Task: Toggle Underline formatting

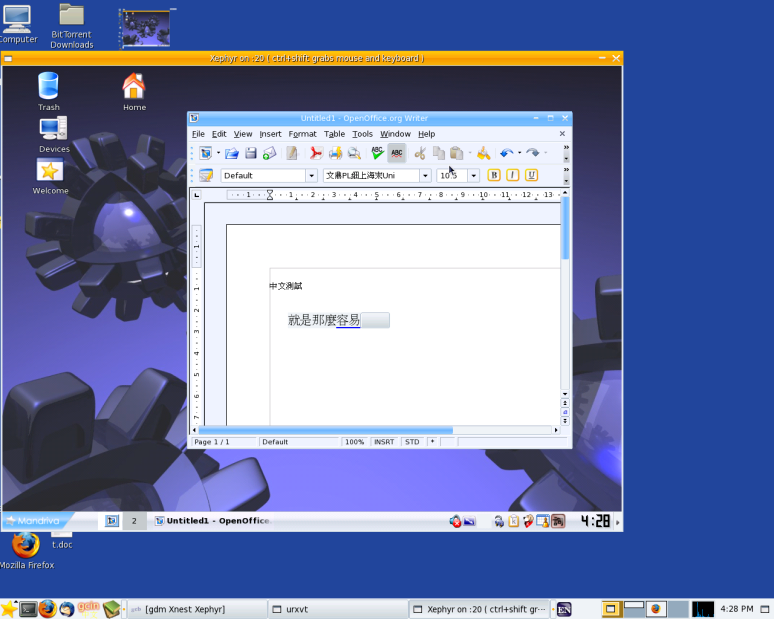Action: pos(531,175)
